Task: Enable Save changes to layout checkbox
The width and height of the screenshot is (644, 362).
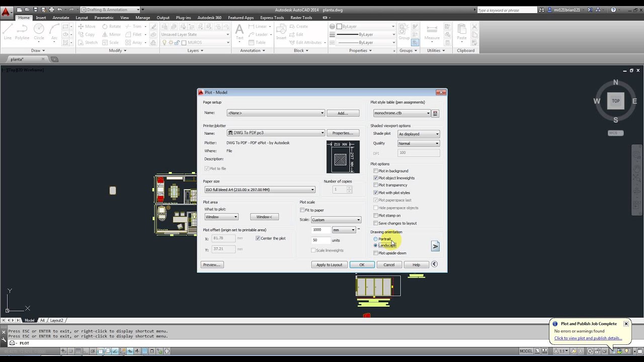Action: (375, 223)
